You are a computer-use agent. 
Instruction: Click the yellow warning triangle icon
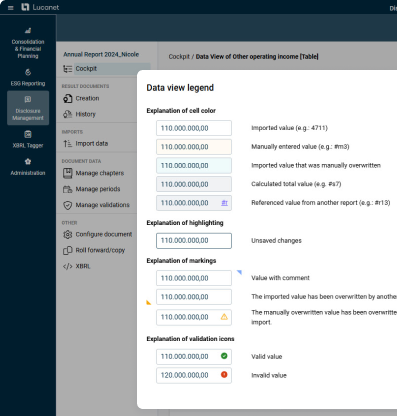click(x=224, y=317)
